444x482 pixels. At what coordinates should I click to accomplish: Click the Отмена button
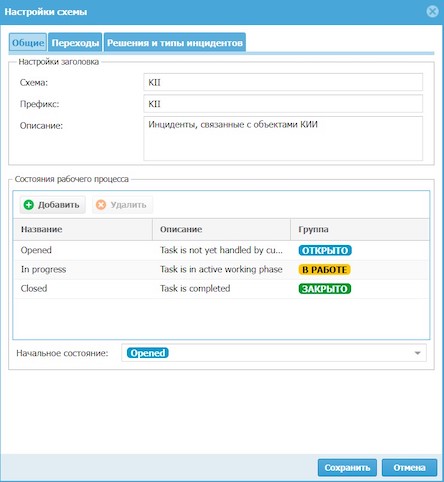(409, 468)
